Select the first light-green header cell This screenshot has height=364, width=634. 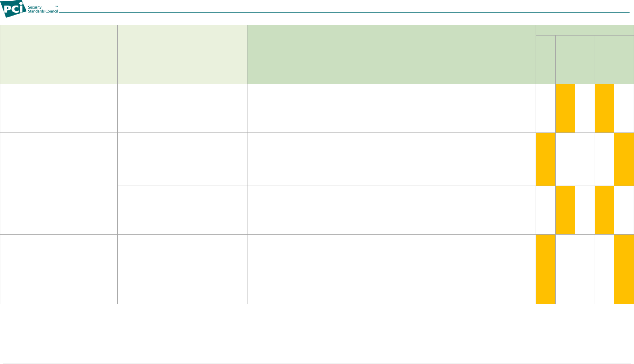(x=59, y=55)
